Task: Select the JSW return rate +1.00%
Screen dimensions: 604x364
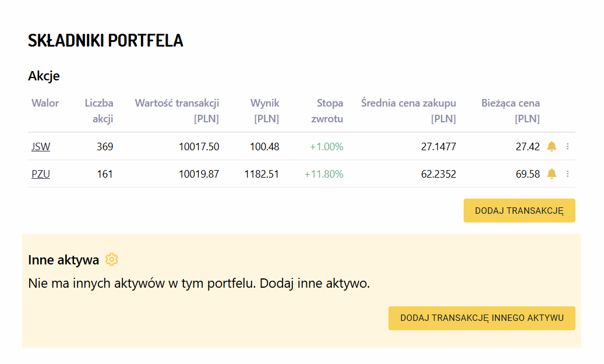Action: [x=326, y=147]
